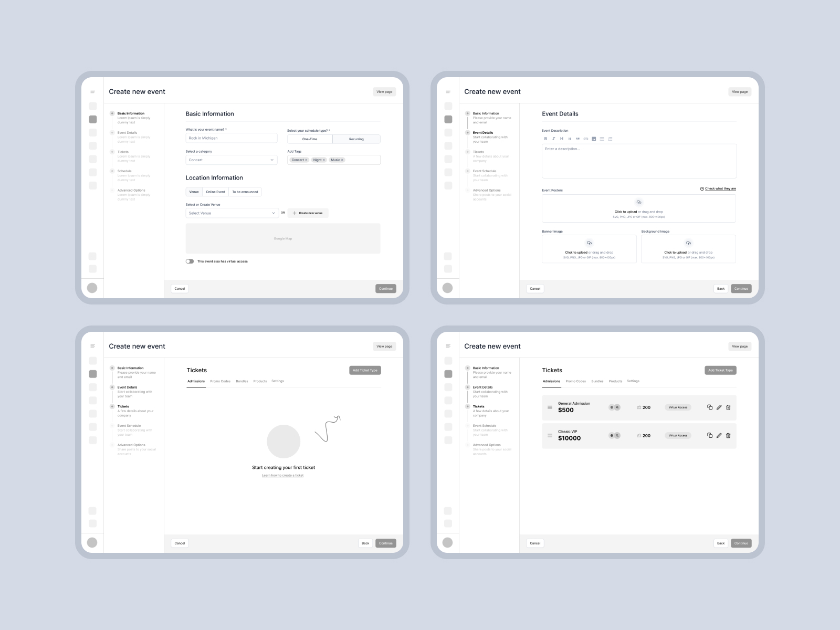Choose the Online Event location option
This screenshot has width=840, height=630.
pos(215,192)
